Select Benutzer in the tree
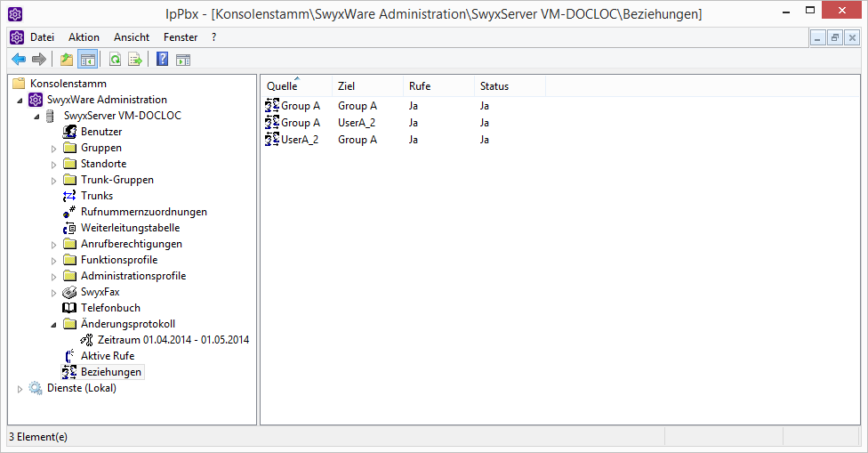This screenshot has height=453, width=868. pyautogui.click(x=101, y=132)
